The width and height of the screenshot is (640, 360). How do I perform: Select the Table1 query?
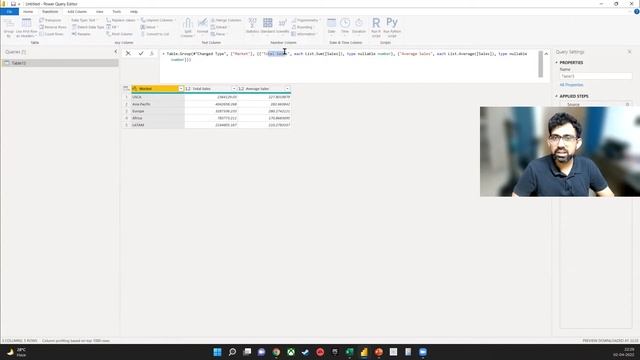[60, 63]
